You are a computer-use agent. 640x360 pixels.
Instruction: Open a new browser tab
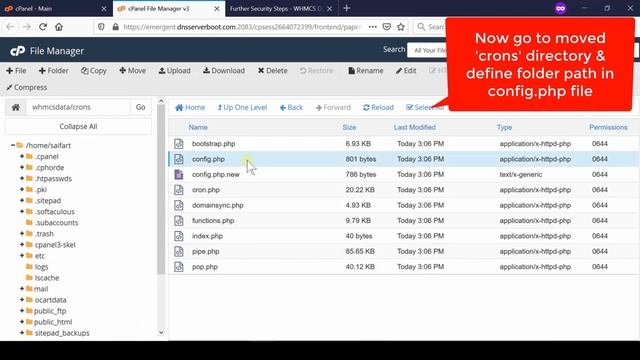pos(347,8)
